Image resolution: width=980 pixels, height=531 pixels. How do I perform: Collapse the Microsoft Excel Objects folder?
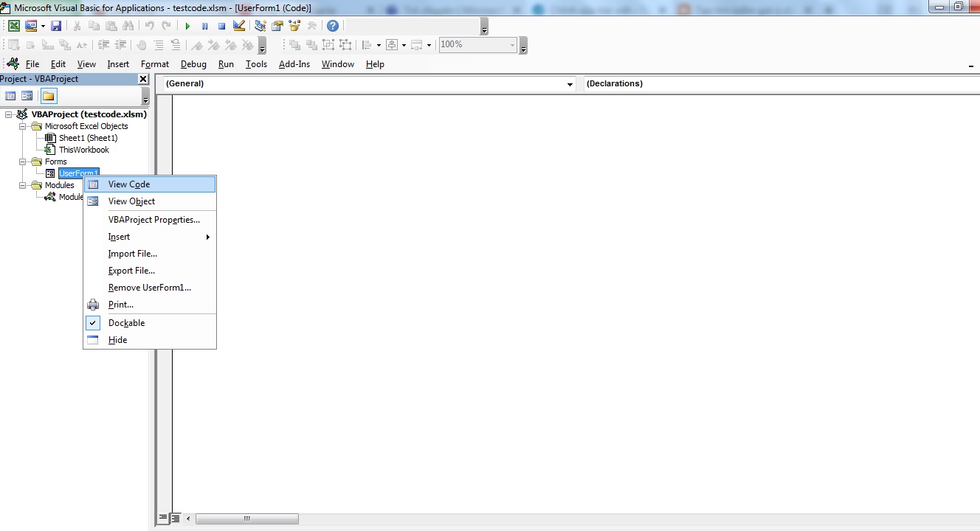point(22,126)
